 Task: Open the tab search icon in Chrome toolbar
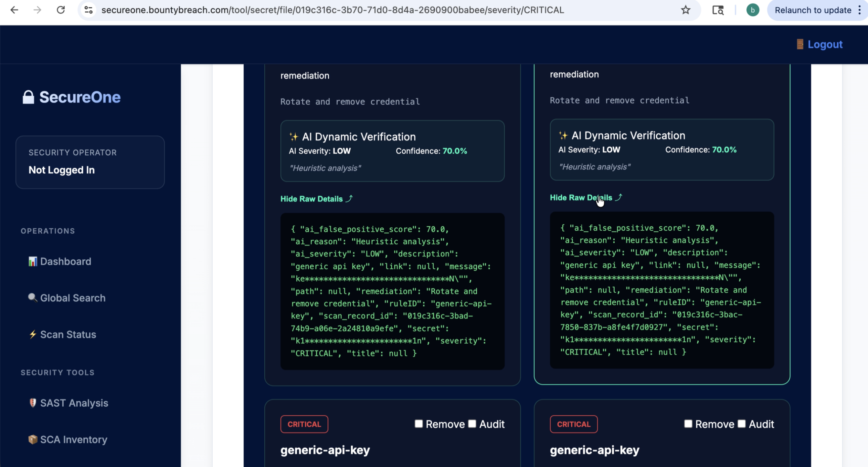click(x=718, y=10)
